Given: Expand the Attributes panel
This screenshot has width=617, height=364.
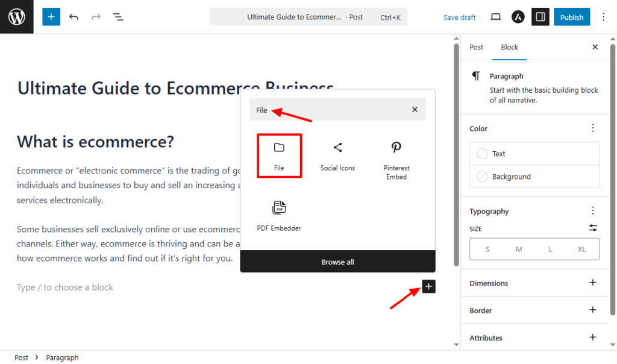Looking at the screenshot, I should (534, 337).
